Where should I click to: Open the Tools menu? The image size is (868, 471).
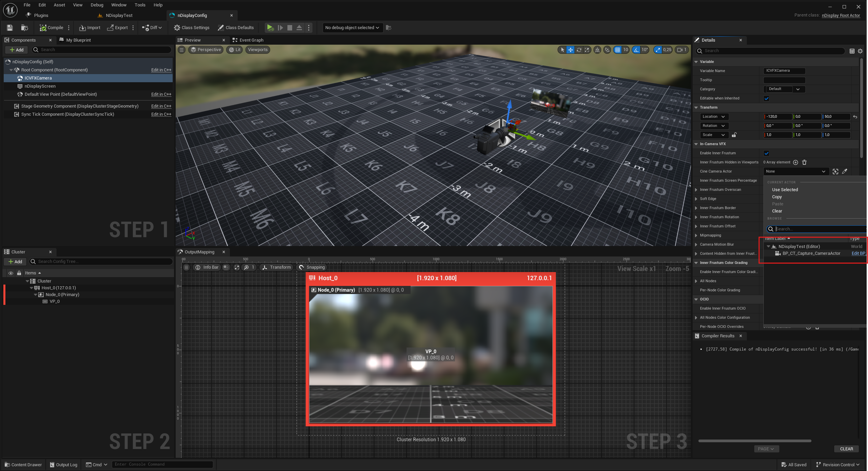[x=140, y=5]
